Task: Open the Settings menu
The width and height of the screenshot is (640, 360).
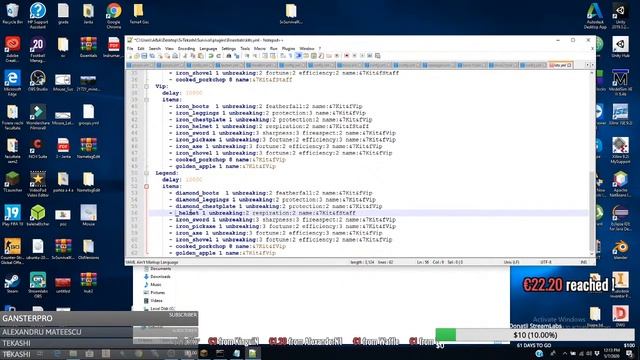Action: pyautogui.click(x=229, y=49)
